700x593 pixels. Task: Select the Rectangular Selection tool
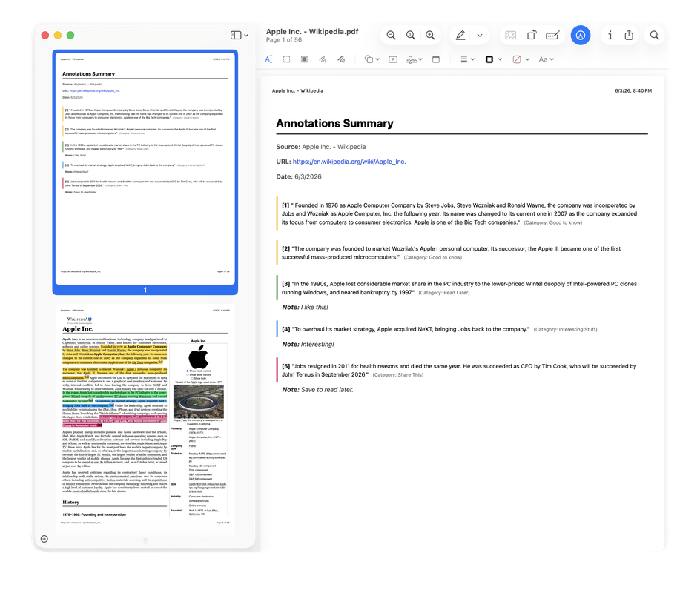pos(287,59)
